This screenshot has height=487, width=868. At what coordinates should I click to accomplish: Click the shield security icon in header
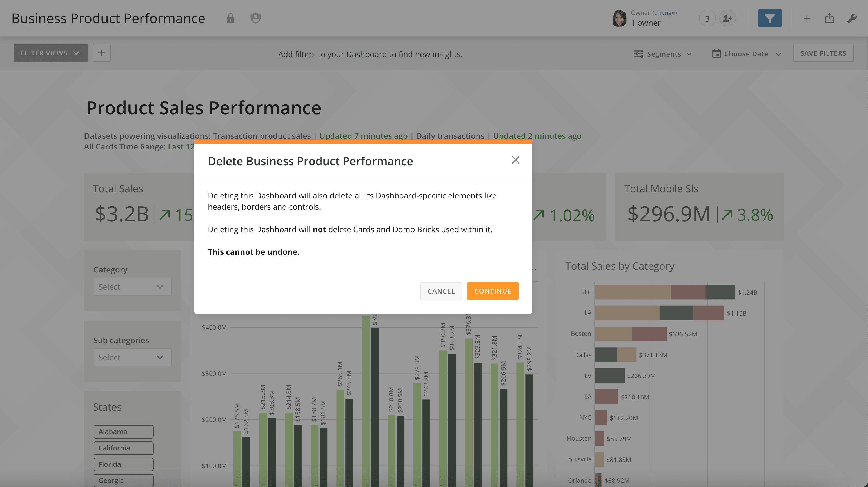pos(255,18)
